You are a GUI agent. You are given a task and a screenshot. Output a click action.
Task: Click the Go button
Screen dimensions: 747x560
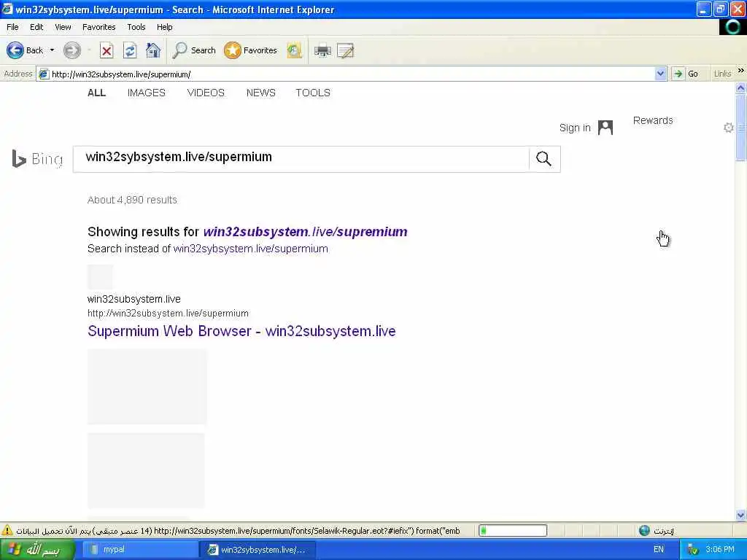(x=686, y=74)
